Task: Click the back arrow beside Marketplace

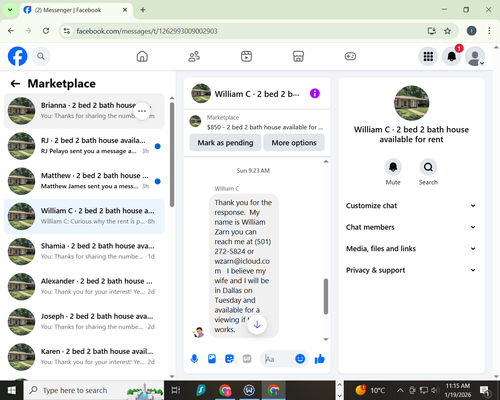Action: (15, 84)
